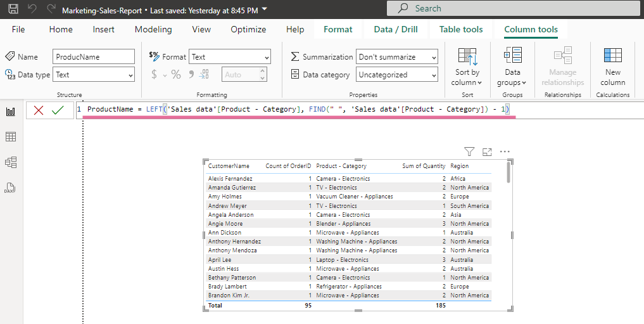Open the Data category dropdown
The image size is (644, 324).
click(x=397, y=75)
